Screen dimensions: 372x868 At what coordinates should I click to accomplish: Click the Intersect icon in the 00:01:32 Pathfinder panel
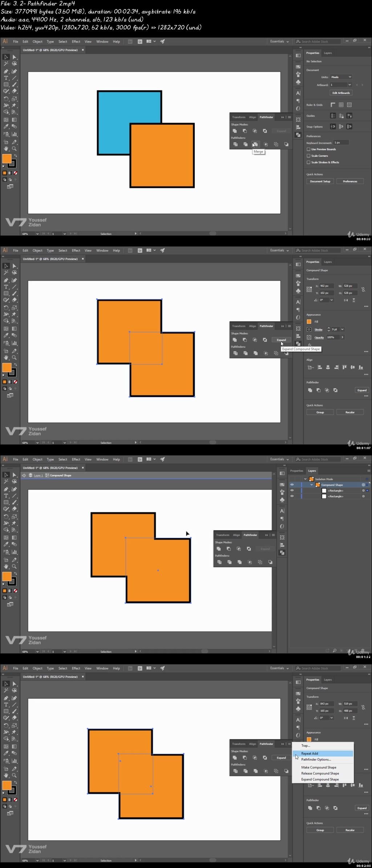pos(239,549)
